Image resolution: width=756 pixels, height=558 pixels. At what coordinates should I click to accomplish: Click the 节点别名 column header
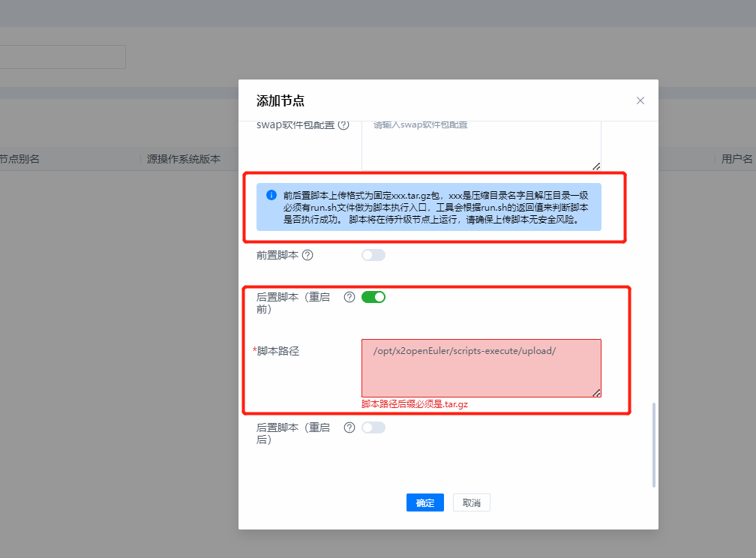coord(19,159)
